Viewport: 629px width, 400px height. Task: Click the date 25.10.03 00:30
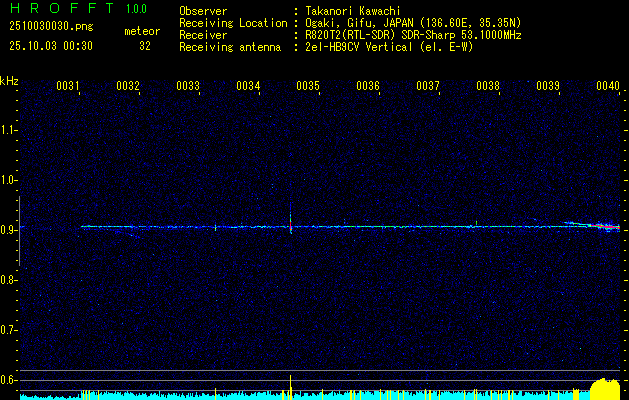tap(51, 46)
